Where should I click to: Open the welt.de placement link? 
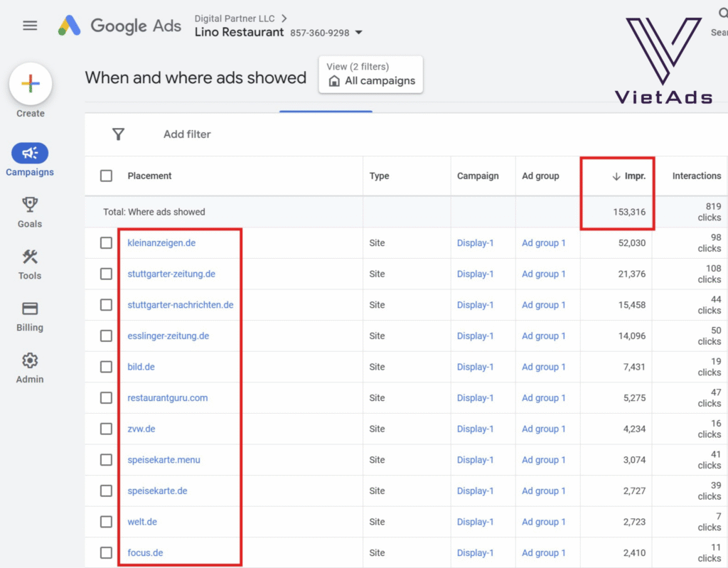142,522
